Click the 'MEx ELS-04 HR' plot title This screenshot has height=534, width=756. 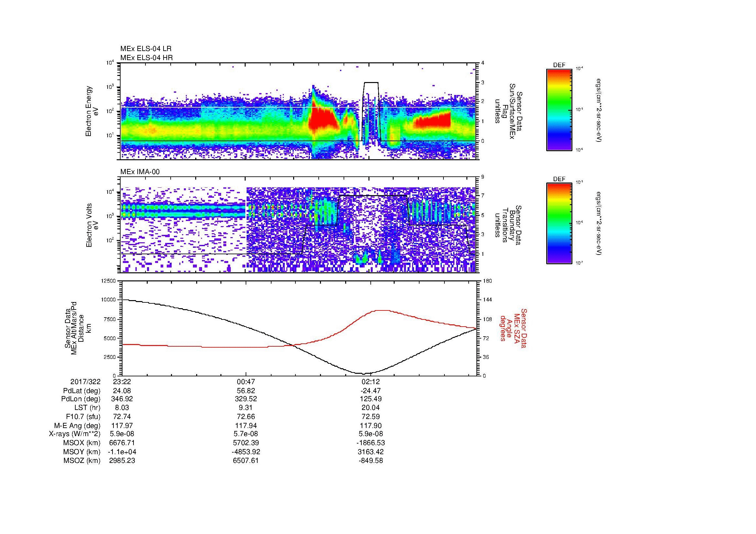pyautogui.click(x=146, y=58)
